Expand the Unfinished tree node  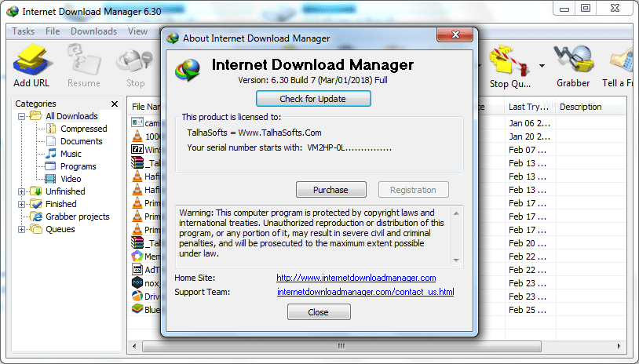click(x=22, y=191)
